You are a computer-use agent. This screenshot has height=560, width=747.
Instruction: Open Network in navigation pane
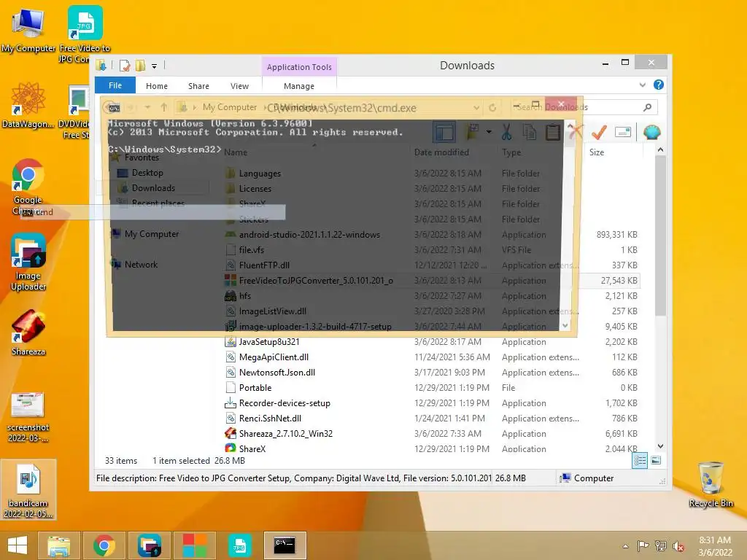[x=141, y=264]
